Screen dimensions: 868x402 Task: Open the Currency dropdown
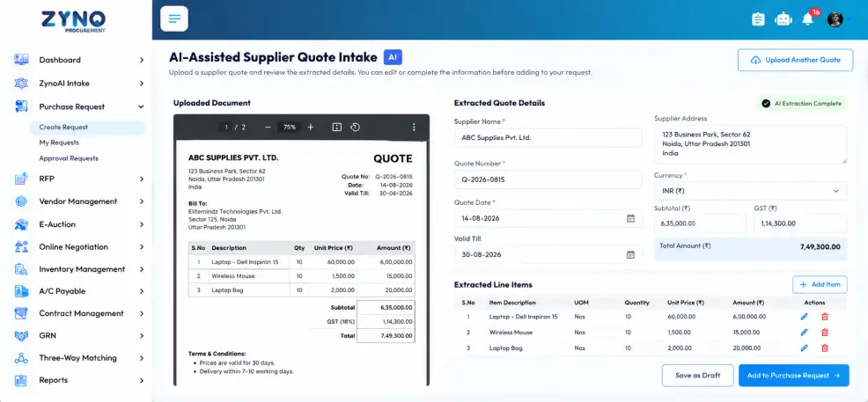click(750, 191)
